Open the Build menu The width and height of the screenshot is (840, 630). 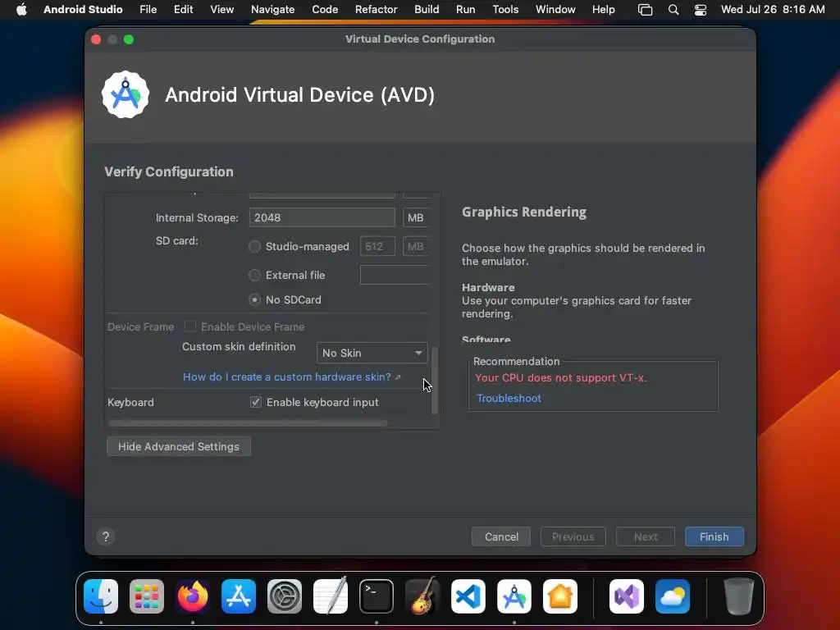point(427,9)
